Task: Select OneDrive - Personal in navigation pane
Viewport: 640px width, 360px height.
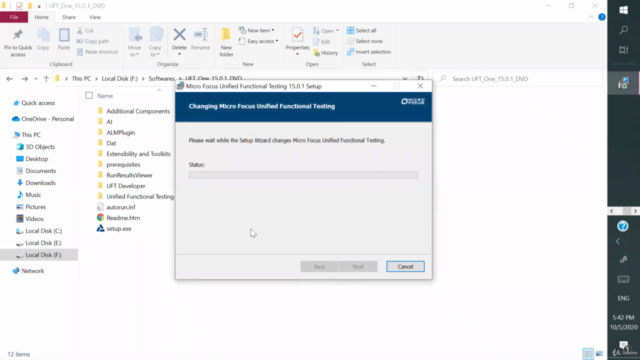Action: [48, 119]
